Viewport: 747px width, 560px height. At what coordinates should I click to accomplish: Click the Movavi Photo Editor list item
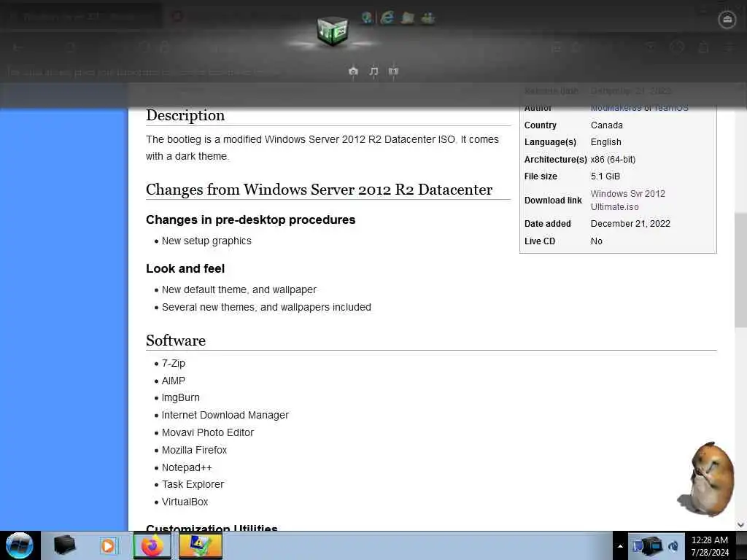coord(208,432)
